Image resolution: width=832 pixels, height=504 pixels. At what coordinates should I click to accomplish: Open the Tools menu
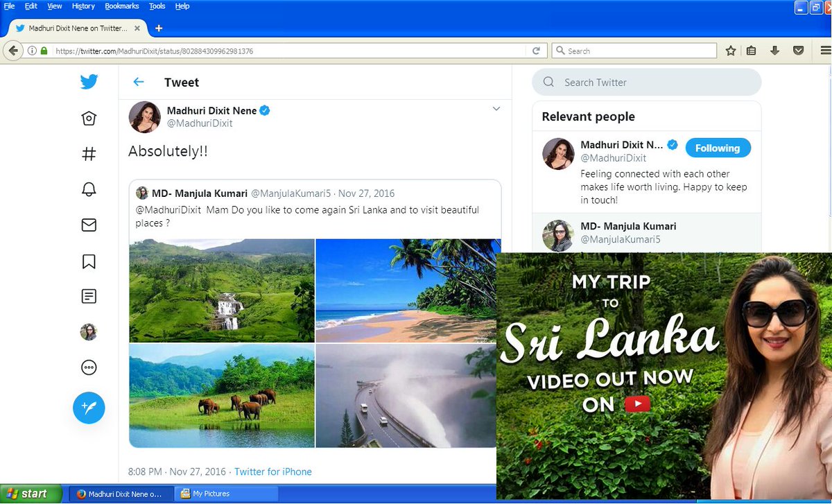(x=157, y=6)
